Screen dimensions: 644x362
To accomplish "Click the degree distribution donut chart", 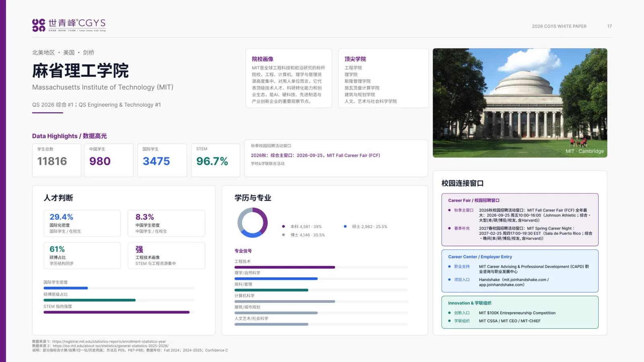I will (x=253, y=222).
